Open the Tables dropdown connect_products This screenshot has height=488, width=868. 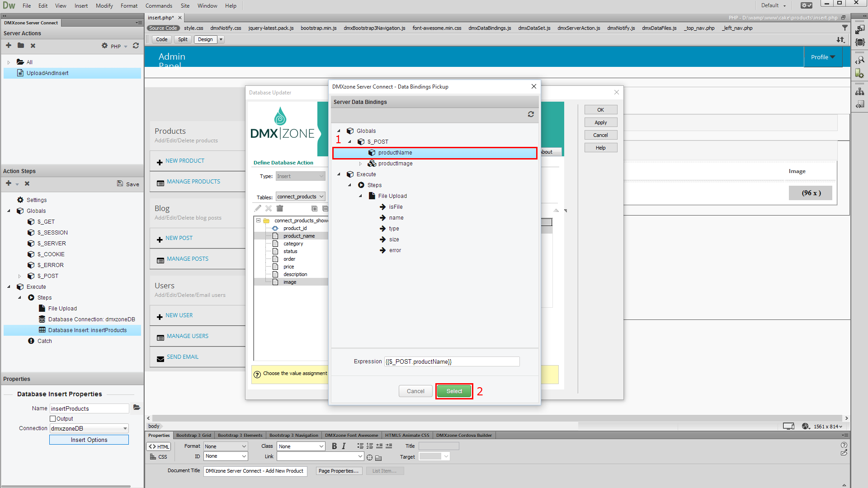pyautogui.click(x=301, y=197)
